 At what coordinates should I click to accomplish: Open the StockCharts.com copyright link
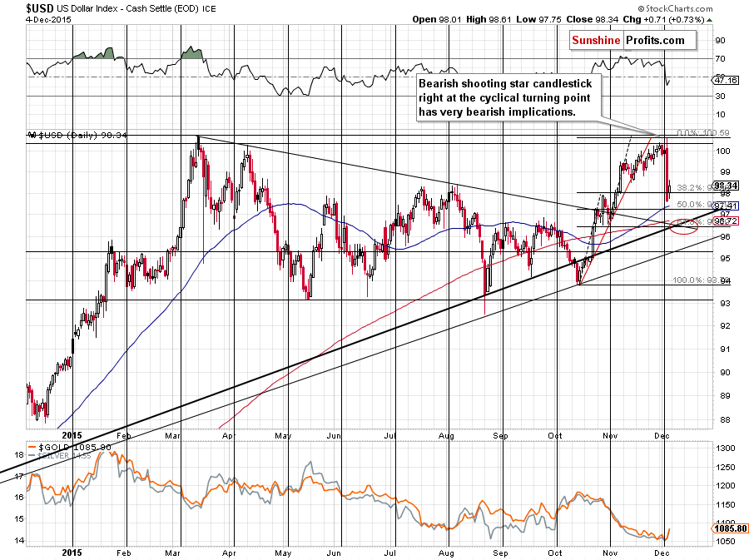point(675,8)
